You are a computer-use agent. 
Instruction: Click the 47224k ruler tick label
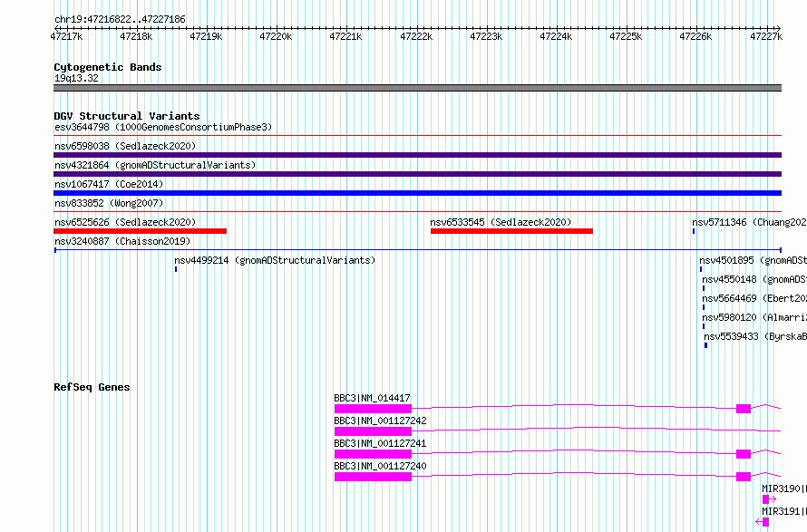556,36
